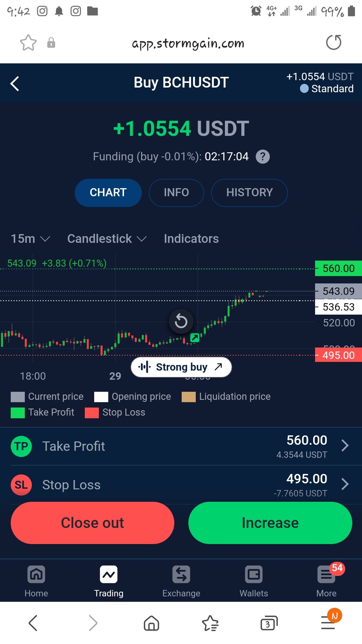This screenshot has width=362, height=644.
Task: Tap the Take Profit 560.00 value
Action: click(307, 440)
